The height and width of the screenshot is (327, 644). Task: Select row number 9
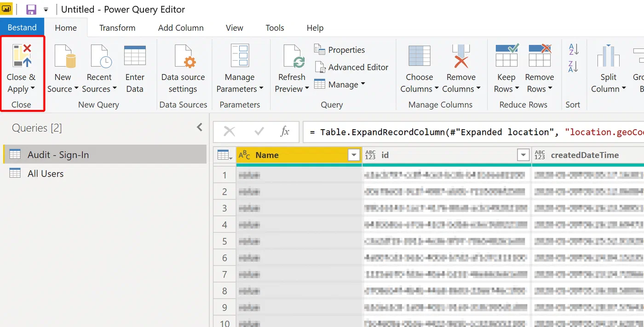click(x=224, y=307)
